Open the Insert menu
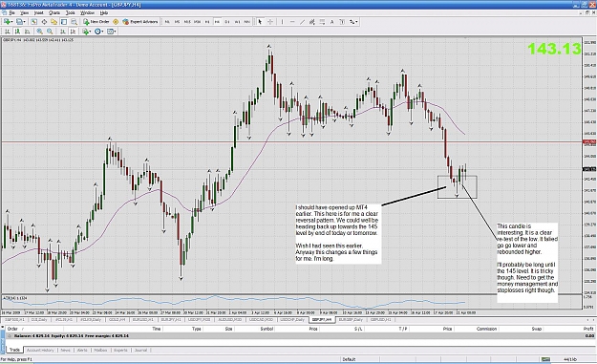 click(38, 13)
